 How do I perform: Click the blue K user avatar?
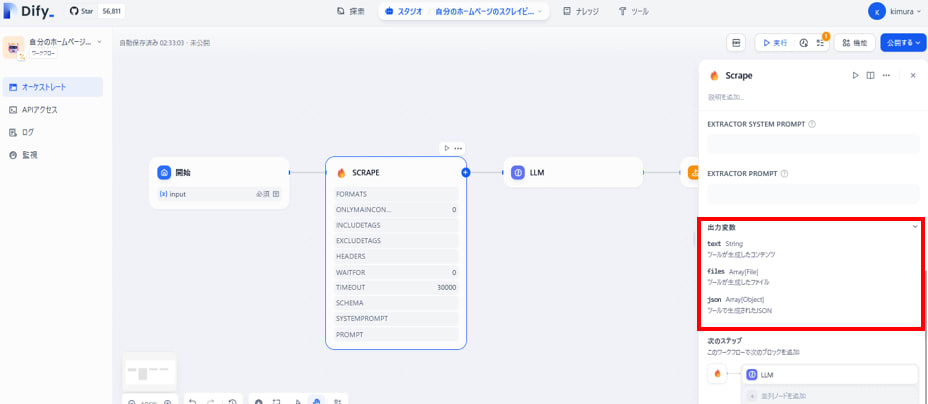(877, 11)
